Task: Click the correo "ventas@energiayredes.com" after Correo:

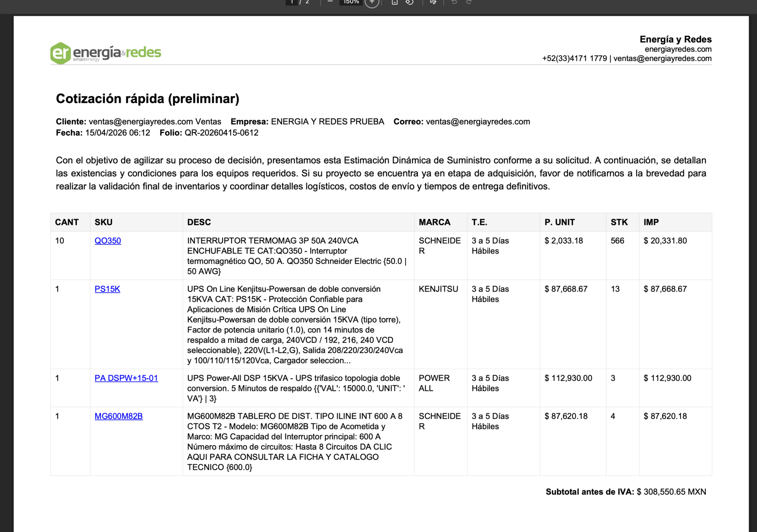Action: (x=478, y=122)
